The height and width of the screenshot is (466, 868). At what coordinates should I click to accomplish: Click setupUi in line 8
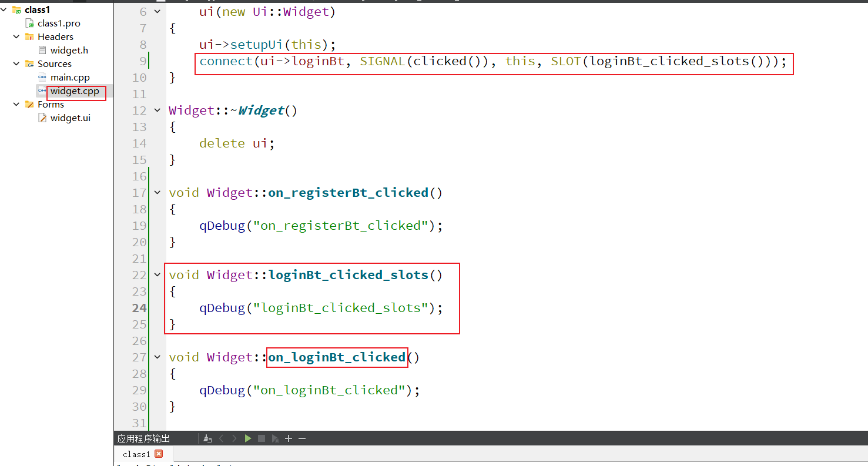pyautogui.click(x=256, y=45)
